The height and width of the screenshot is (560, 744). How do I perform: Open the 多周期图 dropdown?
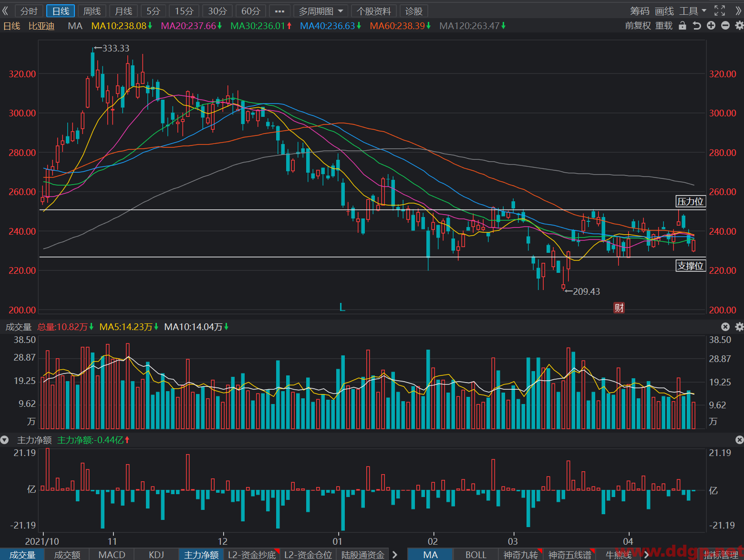pos(321,11)
